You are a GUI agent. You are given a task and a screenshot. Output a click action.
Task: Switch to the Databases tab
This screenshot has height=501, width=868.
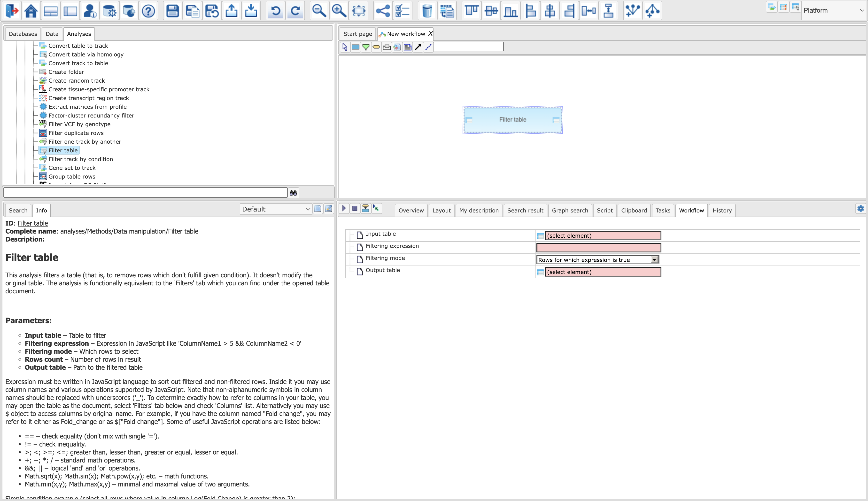tap(23, 34)
